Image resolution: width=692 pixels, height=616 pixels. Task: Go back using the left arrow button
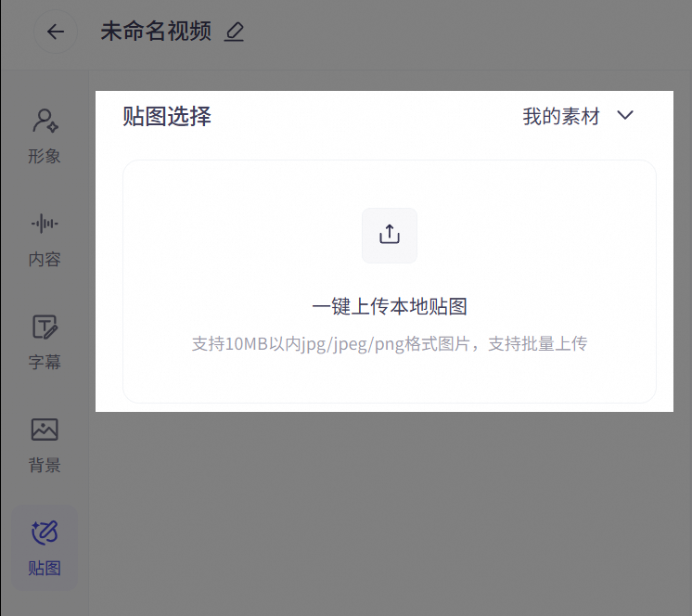56,32
